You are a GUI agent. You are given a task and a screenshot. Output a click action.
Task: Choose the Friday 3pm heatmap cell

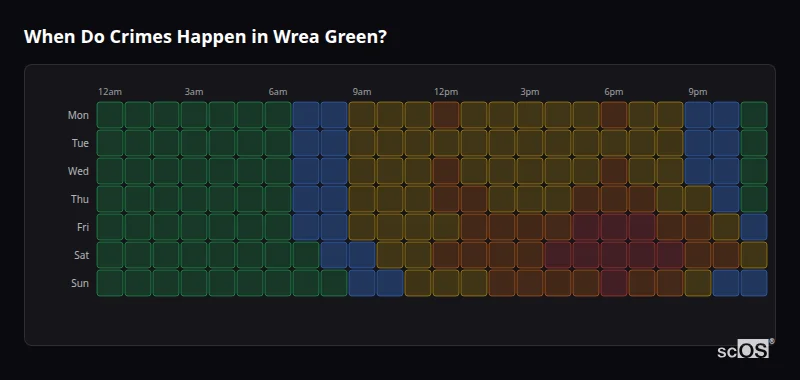pos(530,227)
